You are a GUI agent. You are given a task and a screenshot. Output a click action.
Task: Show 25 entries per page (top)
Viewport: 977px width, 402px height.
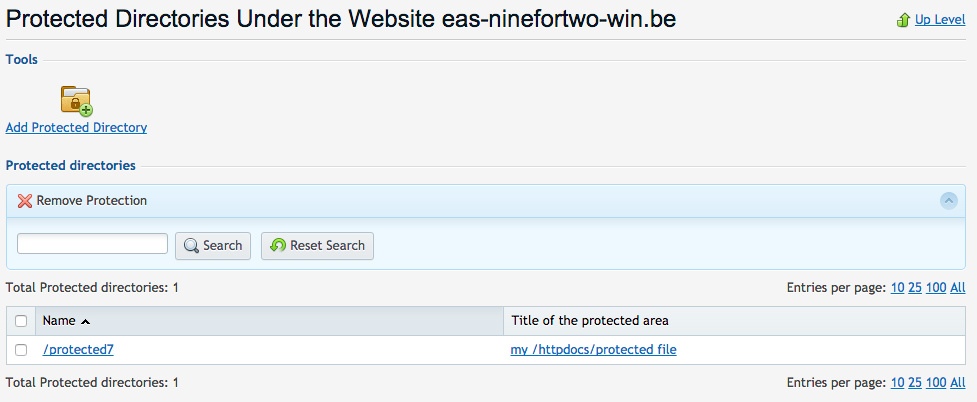[x=914, y=288]
